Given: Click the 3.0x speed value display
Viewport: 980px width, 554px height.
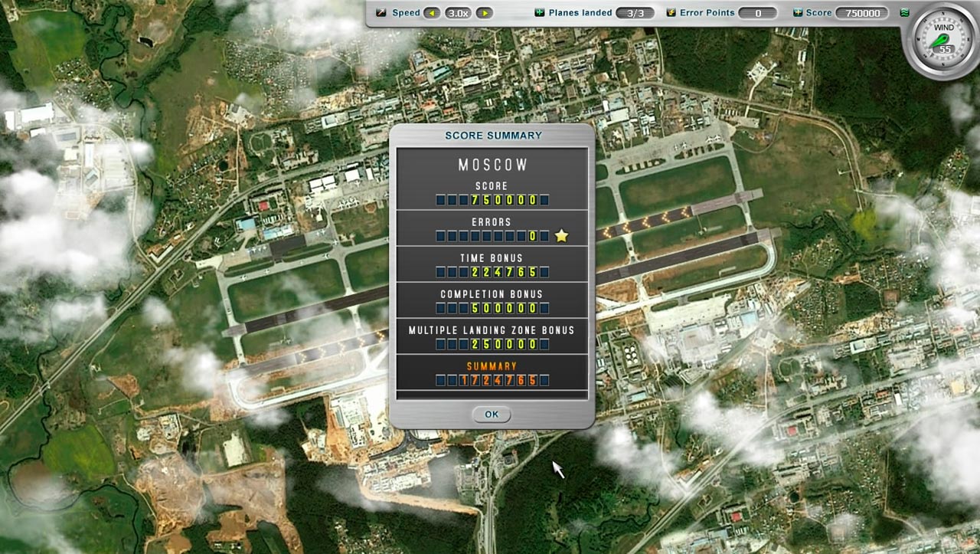Looking at the screenshot, I should [458, 13].
